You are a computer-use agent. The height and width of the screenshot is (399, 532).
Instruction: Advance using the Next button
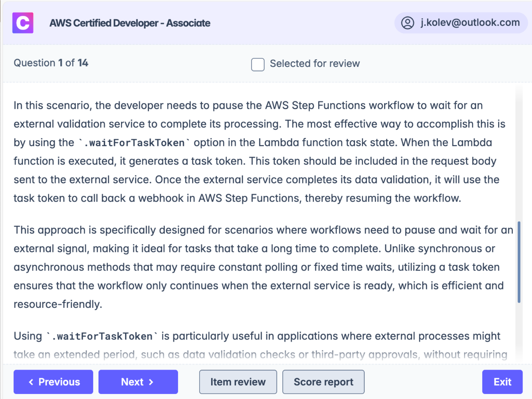pyautogui.click(x=138, y=382)
